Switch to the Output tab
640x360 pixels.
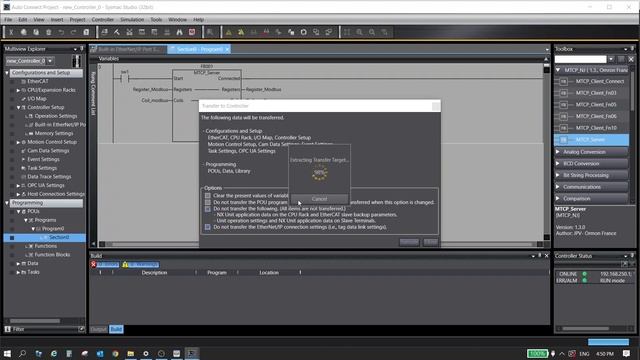pyautogui.click(x=98, y=329)
